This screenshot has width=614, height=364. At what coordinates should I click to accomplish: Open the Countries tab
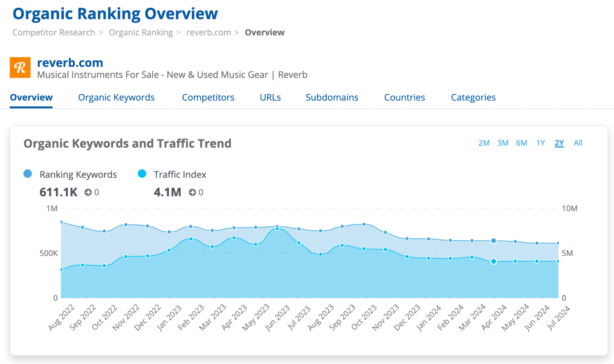405,97
